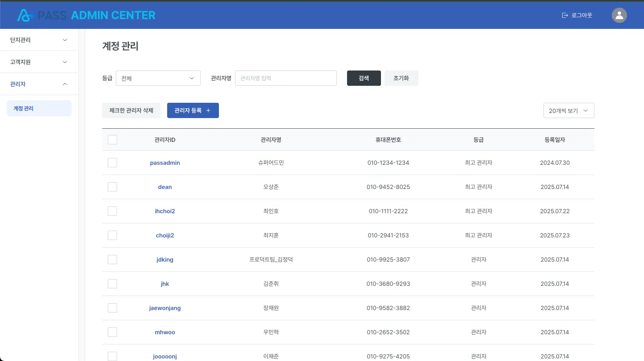Open the 계정 관리 submenu item
Screen dimensions: 644x361
39,108
